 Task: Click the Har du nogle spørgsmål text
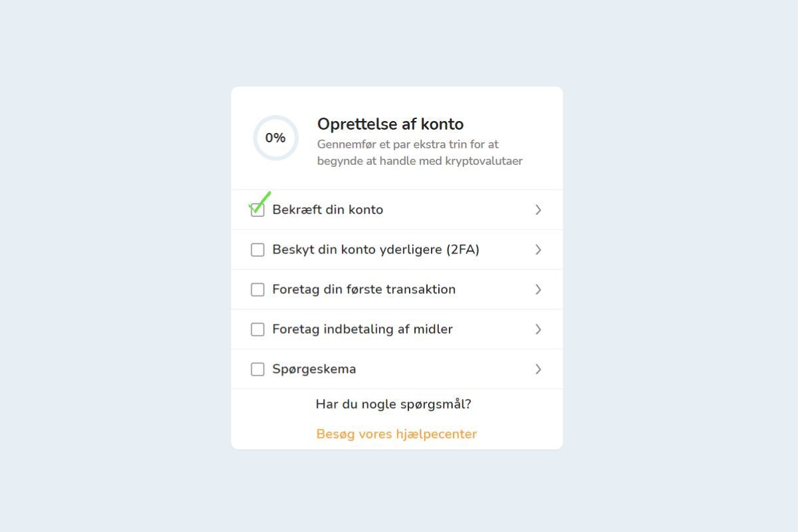tap(394, 404)
